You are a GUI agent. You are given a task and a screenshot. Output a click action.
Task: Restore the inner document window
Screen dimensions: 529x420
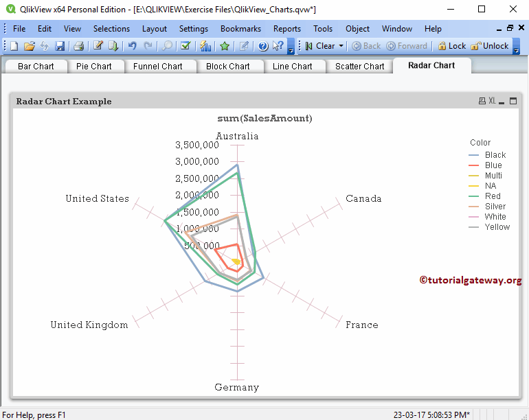pyautogui.click(x=510, y=28)
